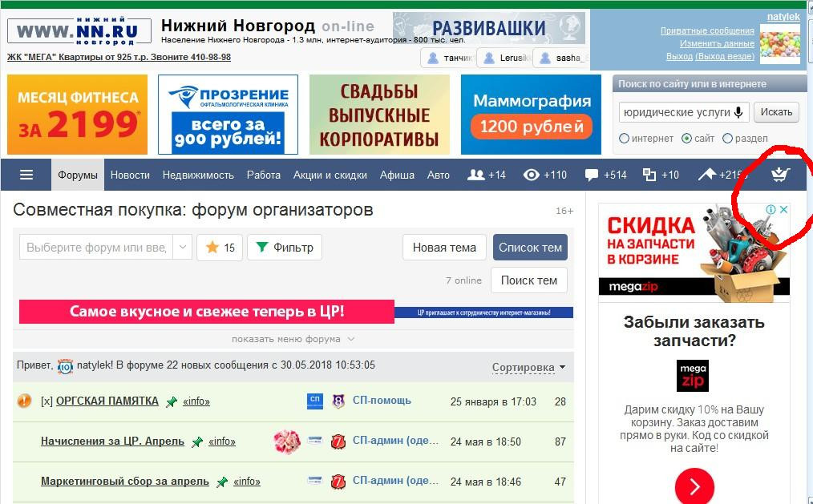Expand 'показать меню форума' section

point(293,339)
